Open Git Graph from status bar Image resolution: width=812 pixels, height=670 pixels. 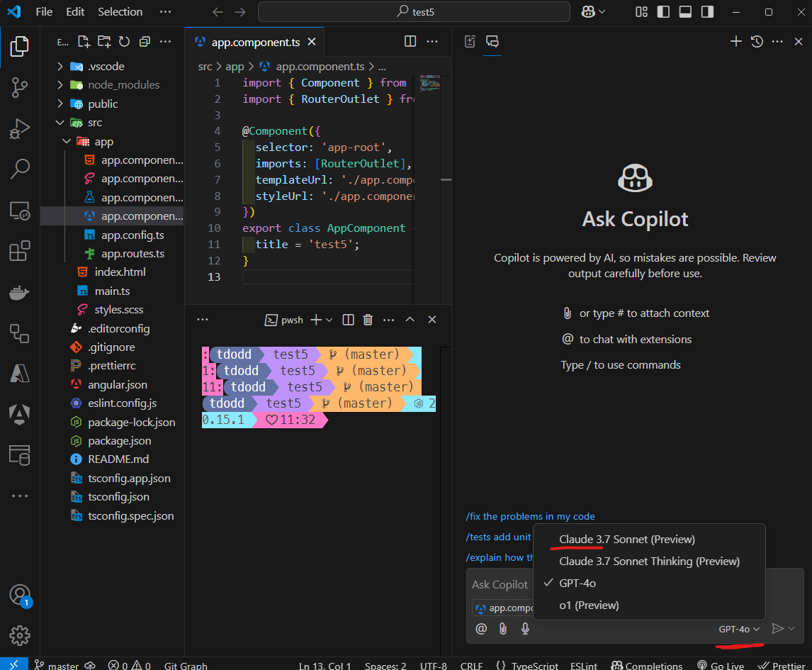[x=186, y=665]
